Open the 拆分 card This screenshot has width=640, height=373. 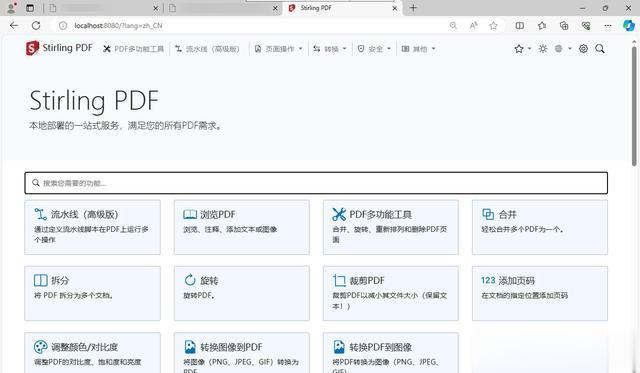[x=92, y=293]
